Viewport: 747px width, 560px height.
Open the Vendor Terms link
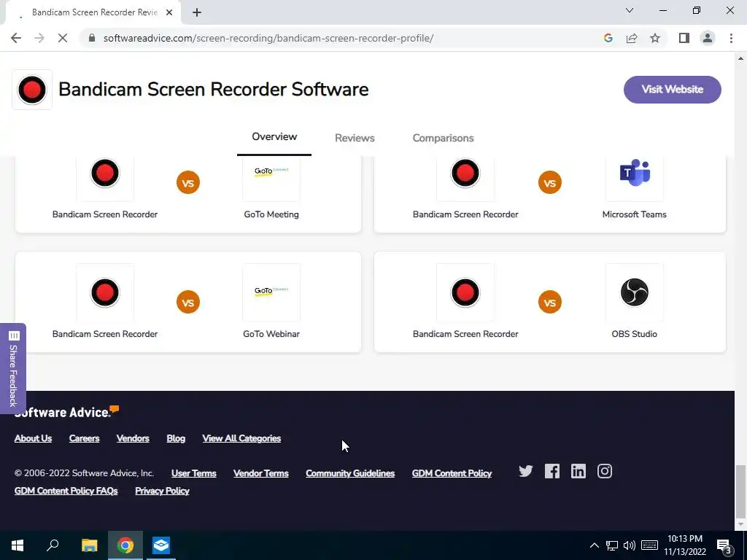[261, 473]
